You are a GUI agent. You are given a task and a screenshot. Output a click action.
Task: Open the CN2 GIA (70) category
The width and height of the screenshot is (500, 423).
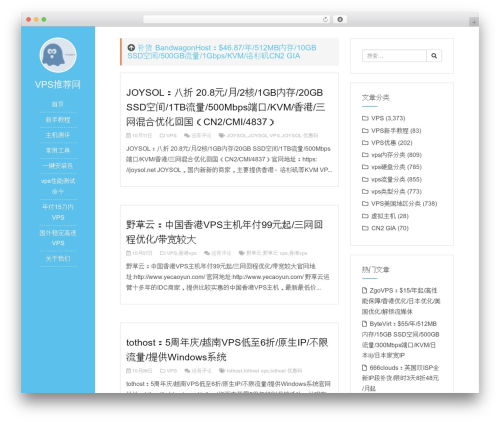tap(390, 228)
